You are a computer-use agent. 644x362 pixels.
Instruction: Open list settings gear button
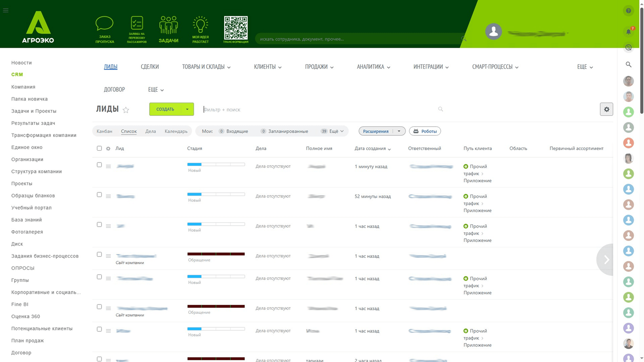coord(606,109)
